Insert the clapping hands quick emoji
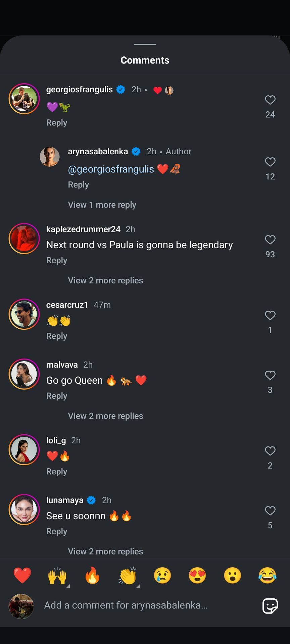This screenshot has width=290, height=644. tap(128, 576)
